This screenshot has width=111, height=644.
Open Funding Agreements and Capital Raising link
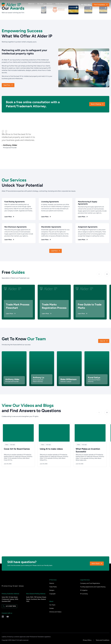pyautogui.click(x=93, y=587)
